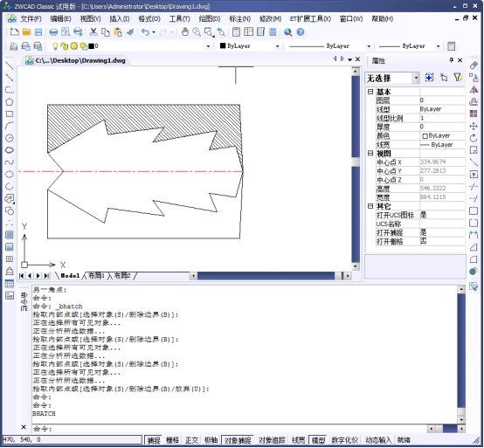Click the Undo arrow icon
484x448 pixels.
(x=145, y=32)
